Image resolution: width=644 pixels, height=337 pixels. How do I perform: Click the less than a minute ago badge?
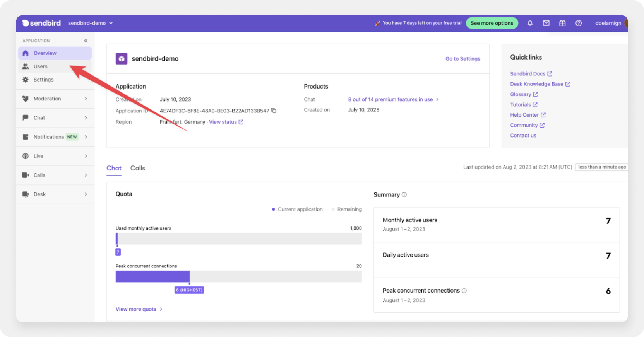coord(602,167)
